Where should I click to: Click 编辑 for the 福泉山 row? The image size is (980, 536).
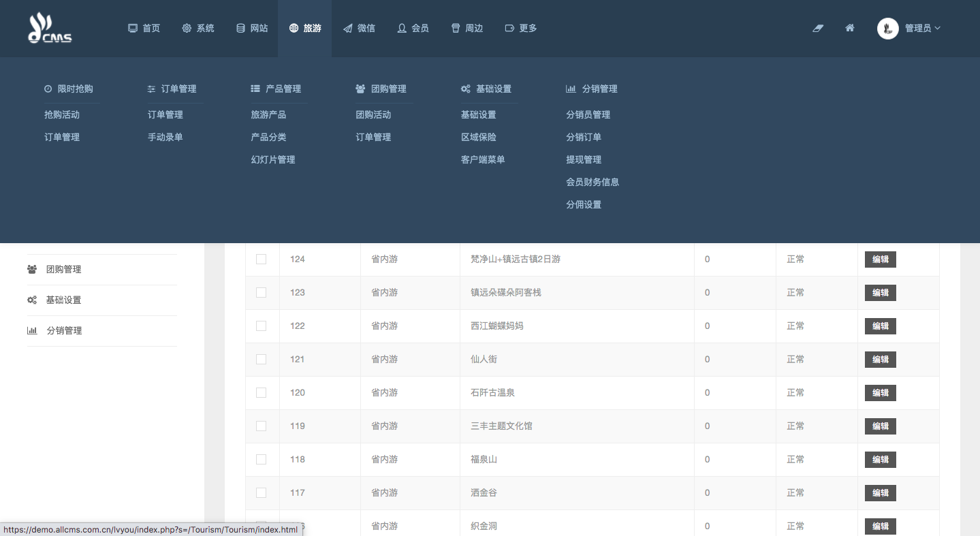click(x=880, y=459)
